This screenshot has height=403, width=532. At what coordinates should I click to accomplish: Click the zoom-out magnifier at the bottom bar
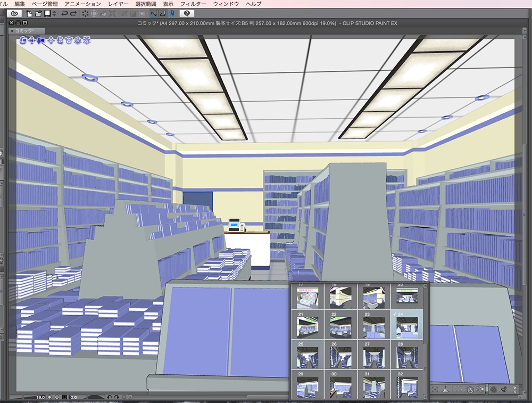pos(49,398)
